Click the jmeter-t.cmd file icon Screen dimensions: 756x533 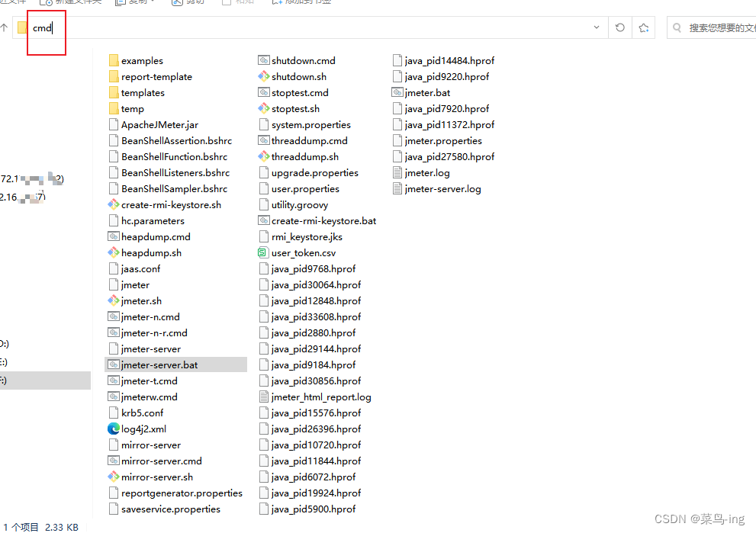[114, 380]
